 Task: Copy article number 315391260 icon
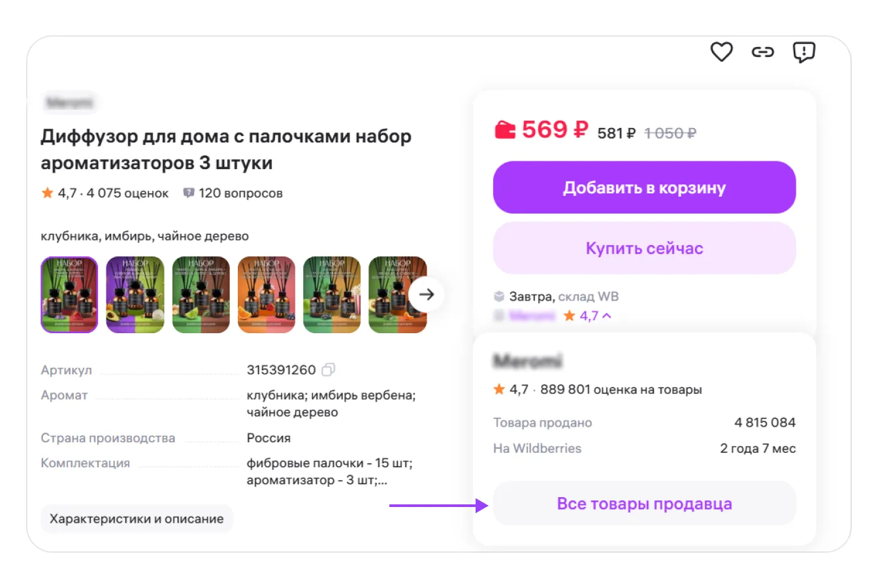tap(329, 370)
